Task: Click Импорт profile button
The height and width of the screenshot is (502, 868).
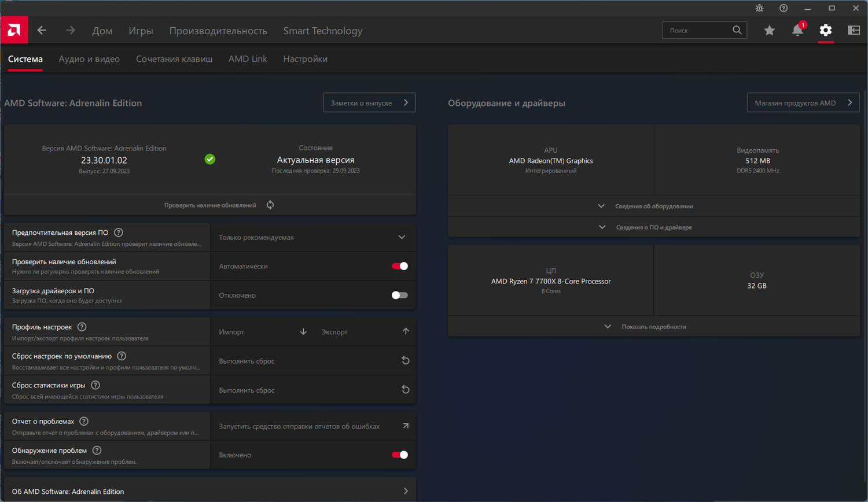Action: click(x=262, y=332)
